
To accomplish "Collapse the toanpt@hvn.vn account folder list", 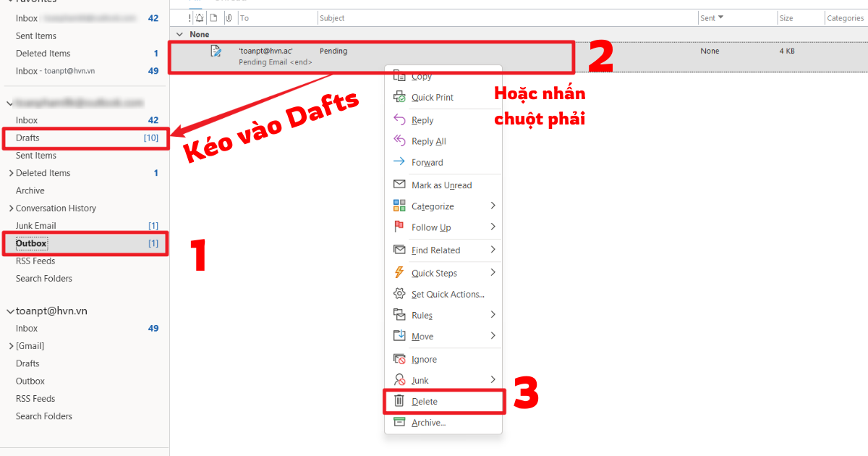I will click(x=10, y=311).
